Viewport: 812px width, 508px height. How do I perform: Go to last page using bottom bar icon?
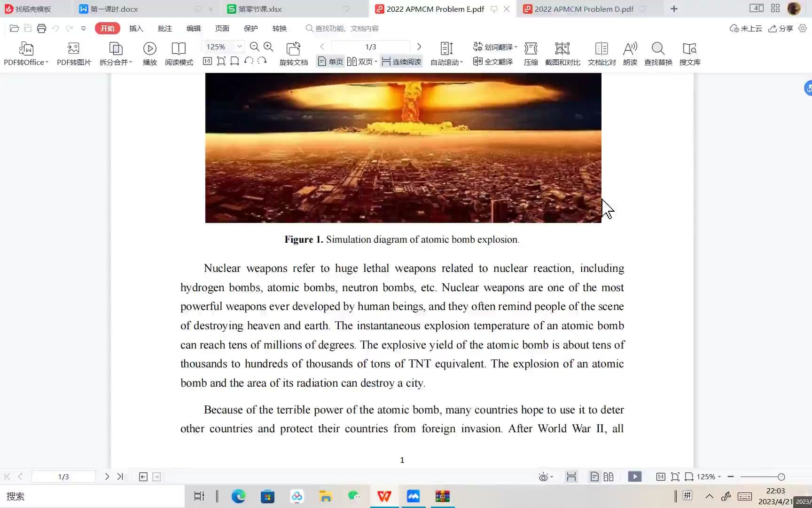[x=120, y=476]
